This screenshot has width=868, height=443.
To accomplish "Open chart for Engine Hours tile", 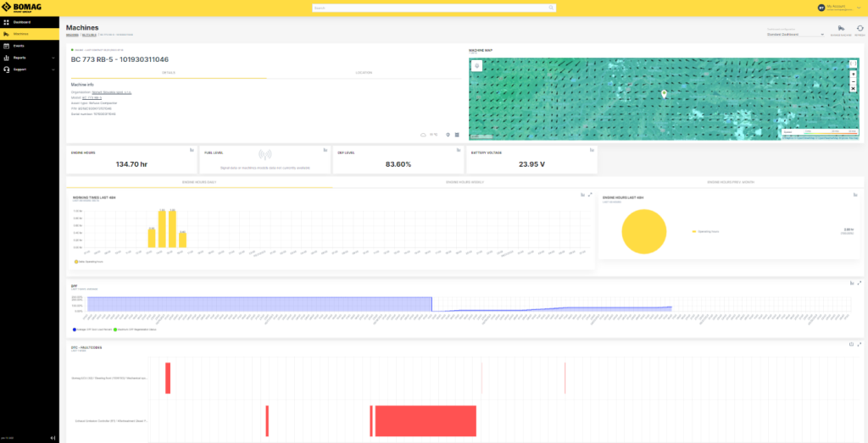I will pyautogui.click(x=192, y=150).
